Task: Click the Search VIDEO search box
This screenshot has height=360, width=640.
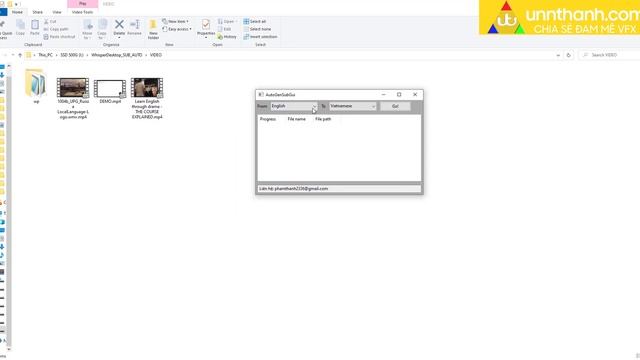Action: tap(609, 55)
